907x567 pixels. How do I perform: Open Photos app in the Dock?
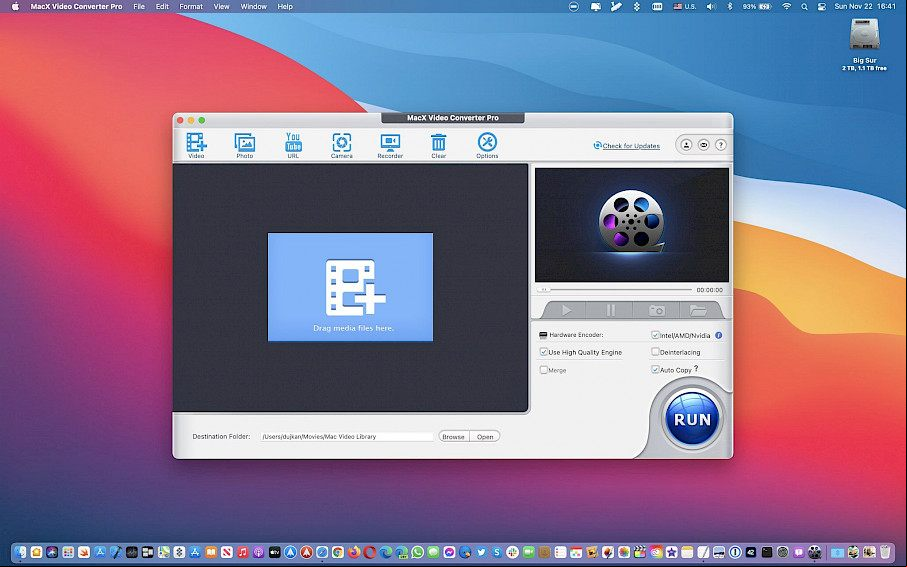(624, 552)
